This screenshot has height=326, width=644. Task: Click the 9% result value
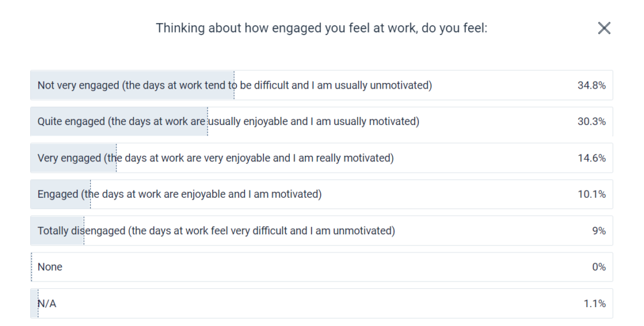click(599, 231)
